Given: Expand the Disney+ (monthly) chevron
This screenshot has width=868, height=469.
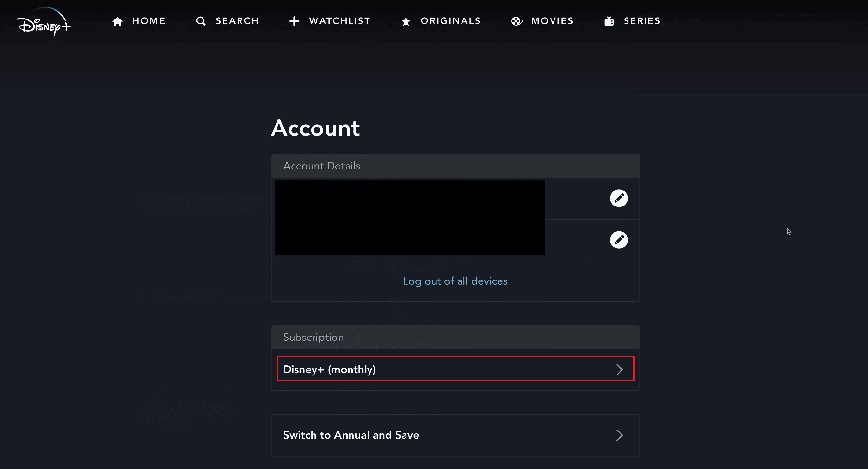Looking at the screenshot, I should coord(619,370).
